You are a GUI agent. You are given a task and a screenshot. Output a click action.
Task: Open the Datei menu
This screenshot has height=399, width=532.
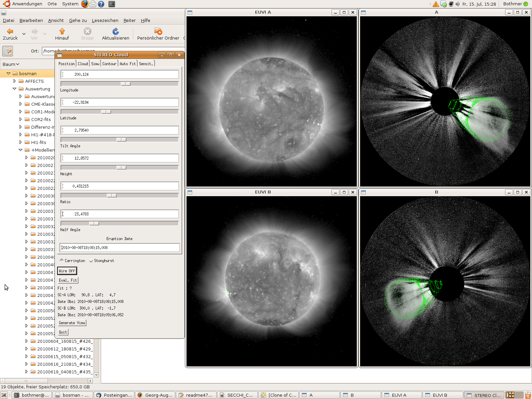tap(9, 20)
